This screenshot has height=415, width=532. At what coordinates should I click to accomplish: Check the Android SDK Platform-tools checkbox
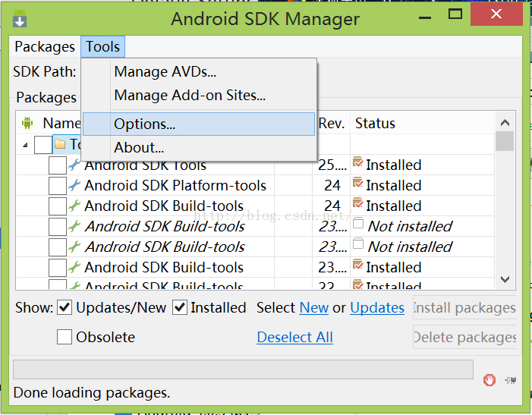point(58,186)
